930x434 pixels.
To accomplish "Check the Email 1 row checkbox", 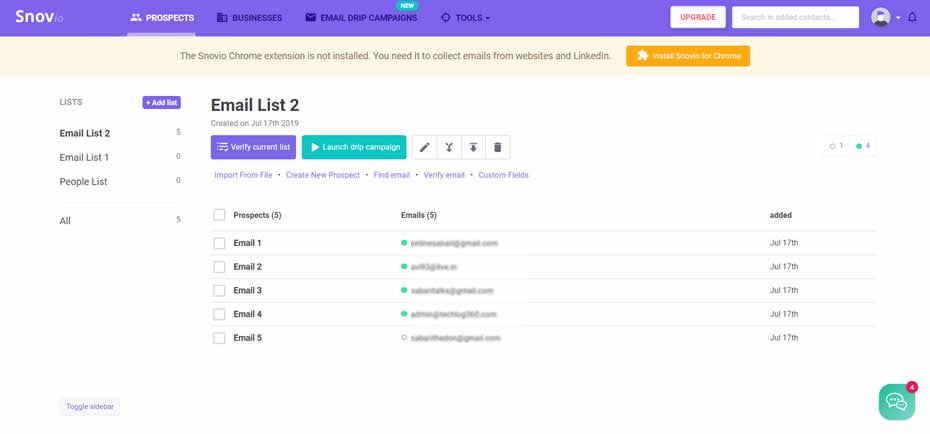I will pos(219,243).
